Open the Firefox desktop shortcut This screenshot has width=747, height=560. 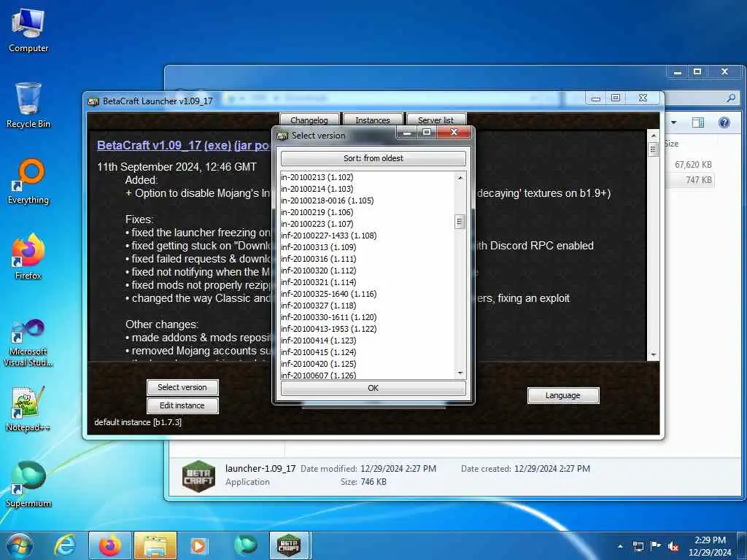(28, 257)
